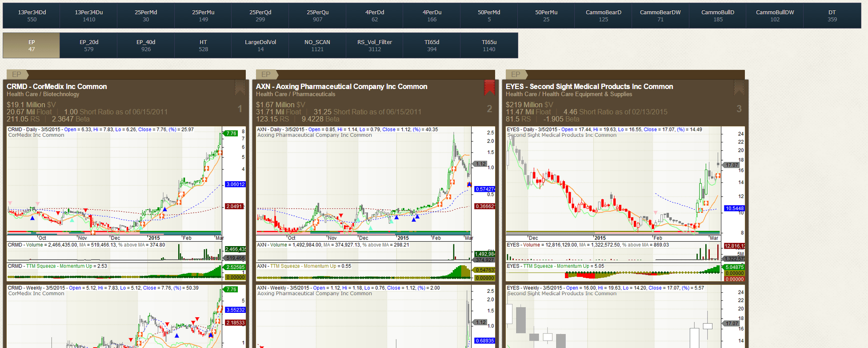Click the AXN volume panel
The height and width of the screenshot is (348, 868).
pos(376,251)
